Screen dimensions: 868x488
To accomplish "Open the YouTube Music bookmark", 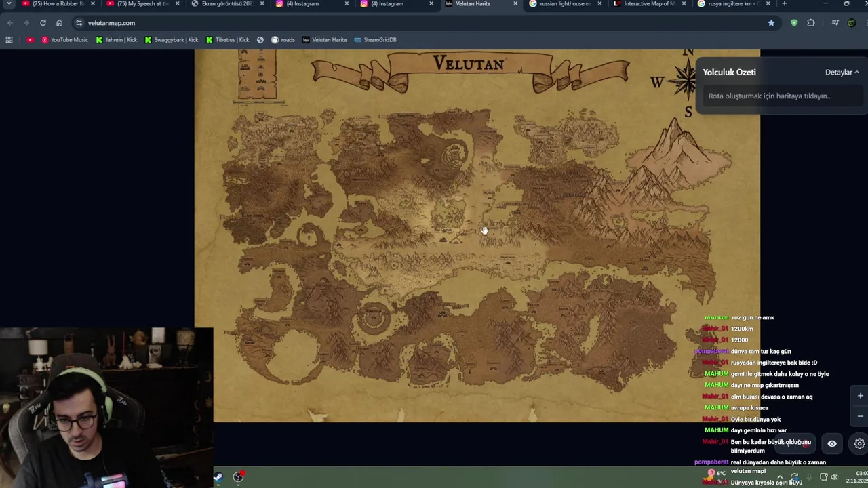I will pos(64,40).
